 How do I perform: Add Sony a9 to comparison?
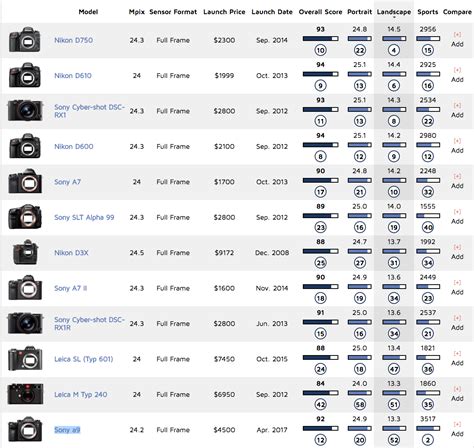coord(457,429)
